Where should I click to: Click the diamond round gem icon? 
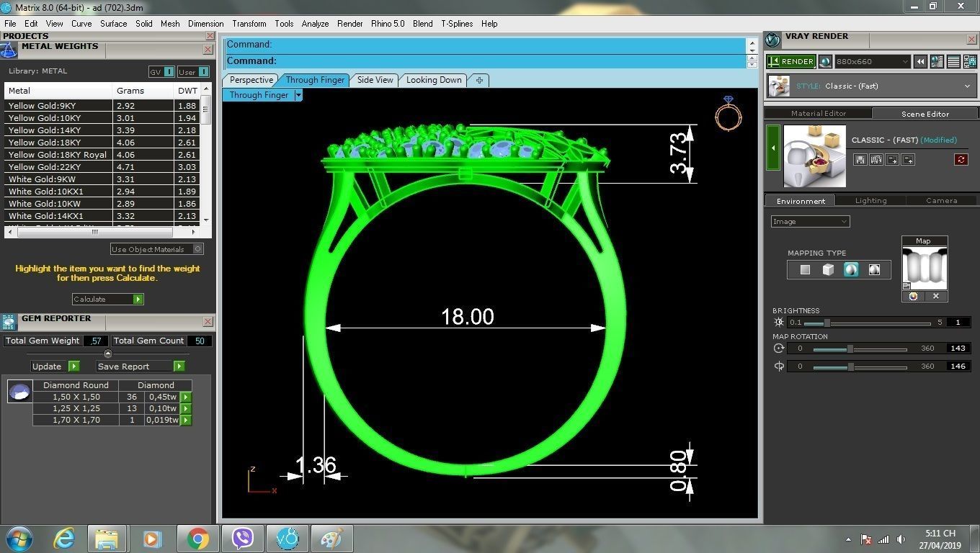coord(20,391)
